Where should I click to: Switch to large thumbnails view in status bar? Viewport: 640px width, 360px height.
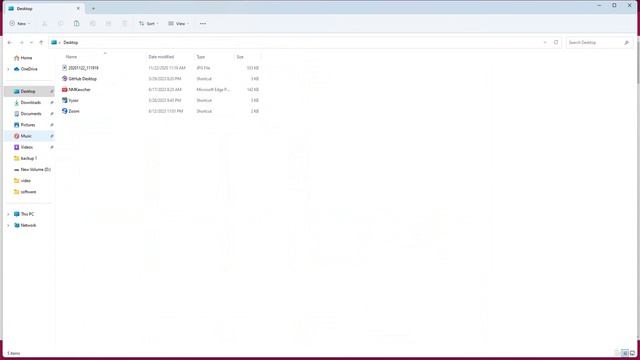coord(632,353)
